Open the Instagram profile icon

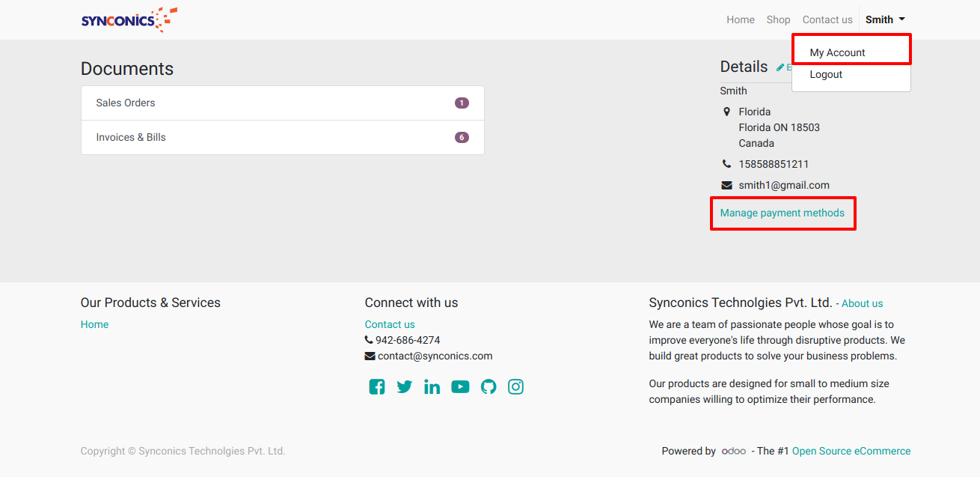515,386
